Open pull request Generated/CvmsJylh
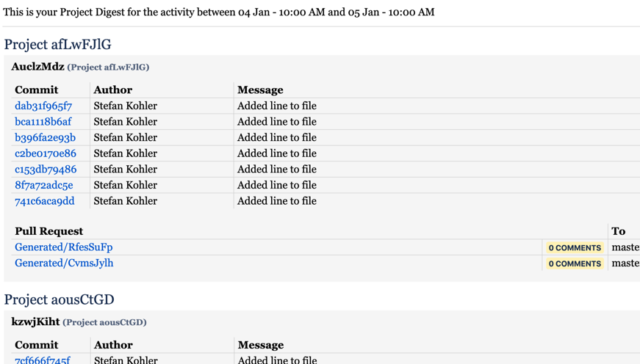640x364 pixels. (x=64, y=263)
